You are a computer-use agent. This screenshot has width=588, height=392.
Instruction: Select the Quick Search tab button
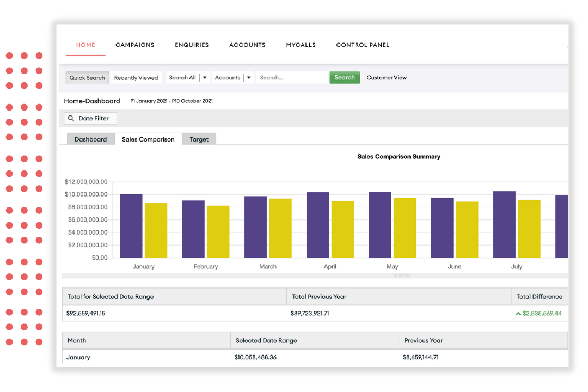(x=87, y=77)
